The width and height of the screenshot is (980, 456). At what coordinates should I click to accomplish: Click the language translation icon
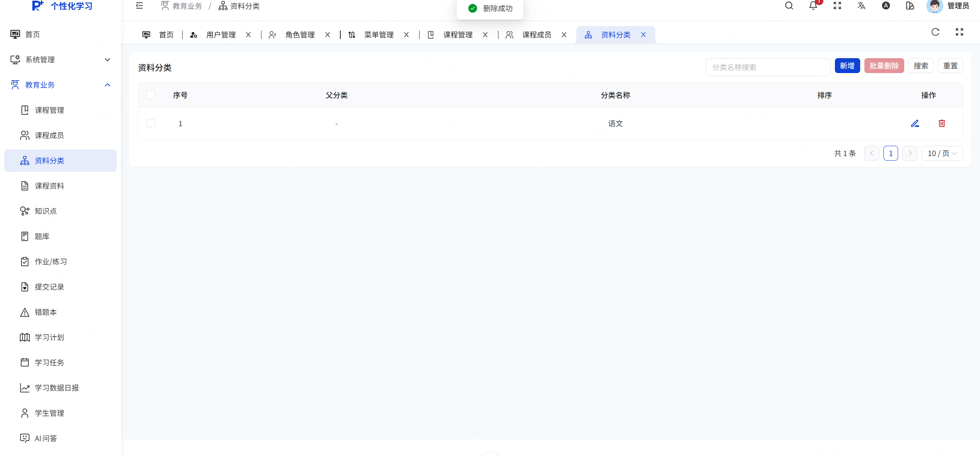pyautogui.click(x=861, y=6)
